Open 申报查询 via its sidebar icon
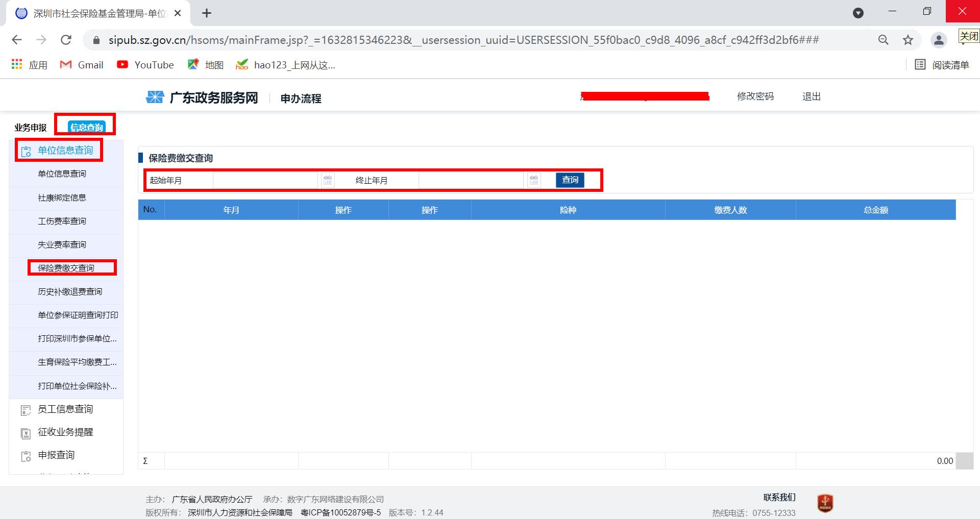The height and width of the screenshot is (519, 980). 26,455
